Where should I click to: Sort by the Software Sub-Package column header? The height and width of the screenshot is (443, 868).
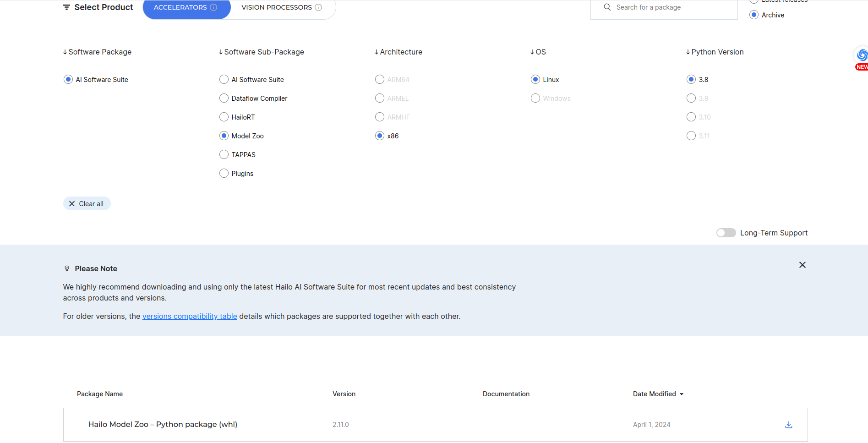[x=261, y=52]
